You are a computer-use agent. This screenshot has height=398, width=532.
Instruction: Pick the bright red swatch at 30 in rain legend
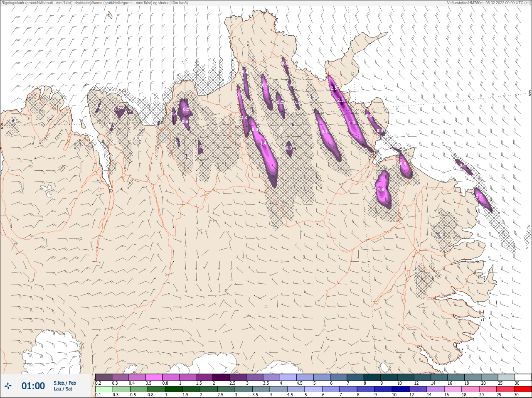coord(523,389)
